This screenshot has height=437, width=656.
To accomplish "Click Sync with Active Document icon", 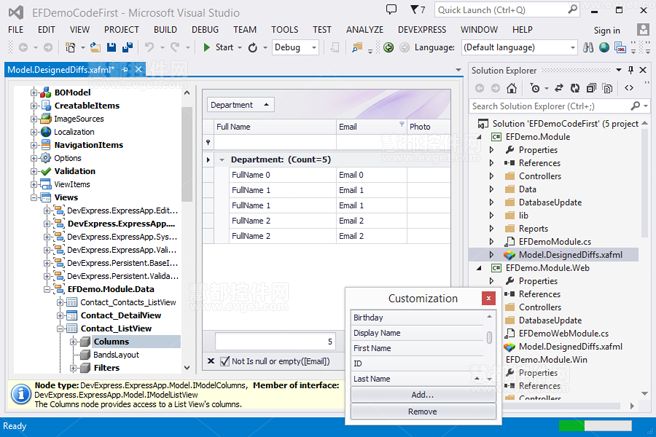I will (x=559, y=88).
